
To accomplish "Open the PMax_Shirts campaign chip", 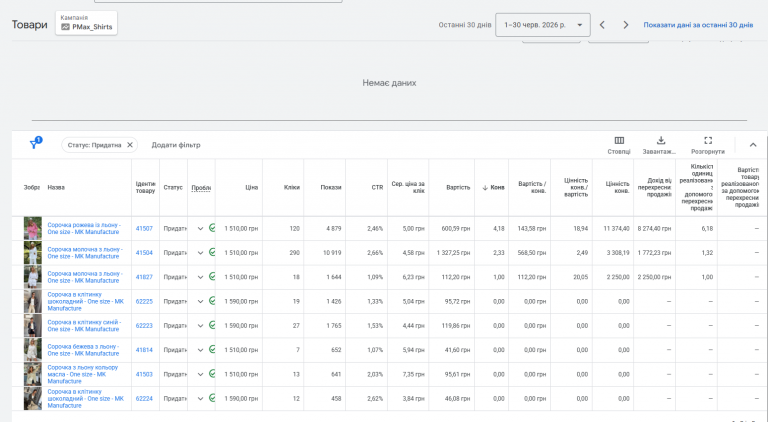I will (x=86, y=23).
